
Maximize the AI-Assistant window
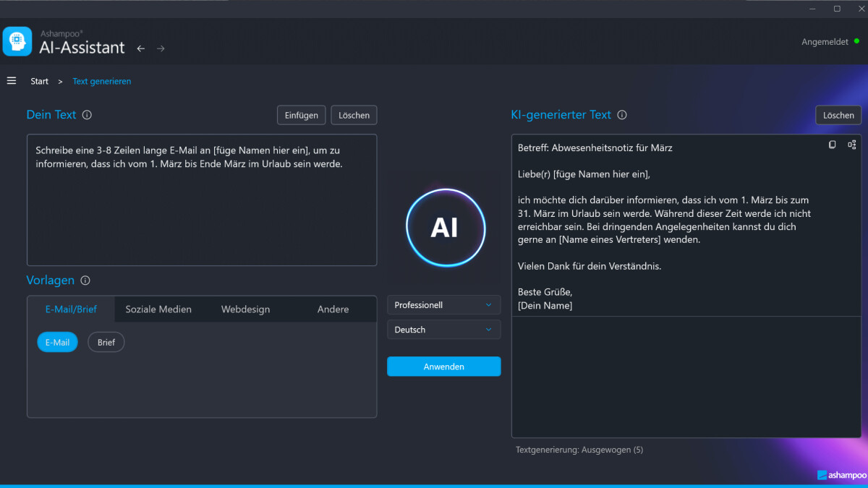tap(837, 9)
